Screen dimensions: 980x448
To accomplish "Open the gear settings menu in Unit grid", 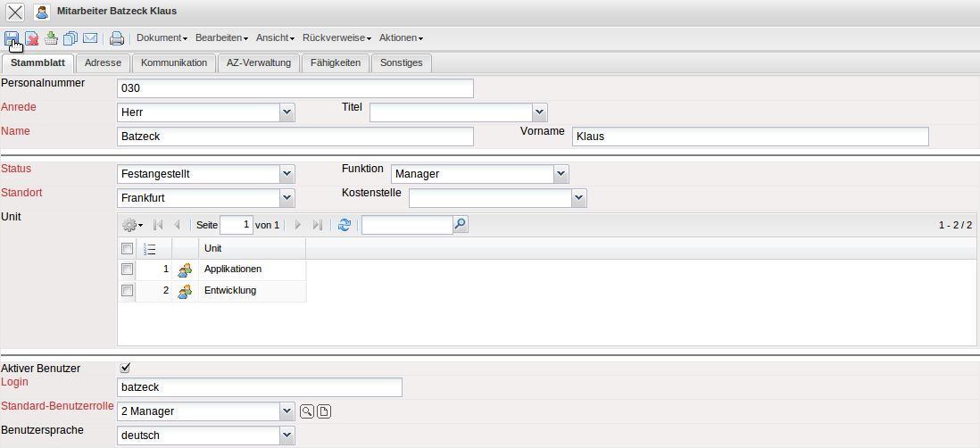I will [132, 225].
